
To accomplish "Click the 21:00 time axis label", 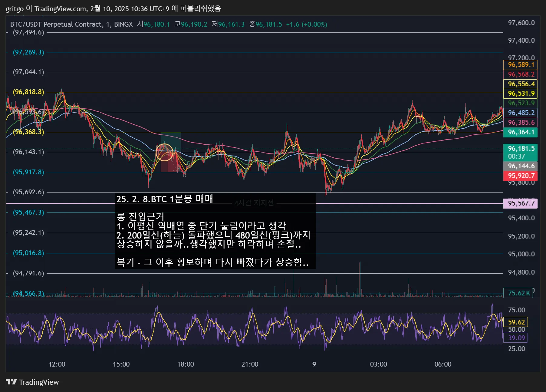I will click(250, 364).
